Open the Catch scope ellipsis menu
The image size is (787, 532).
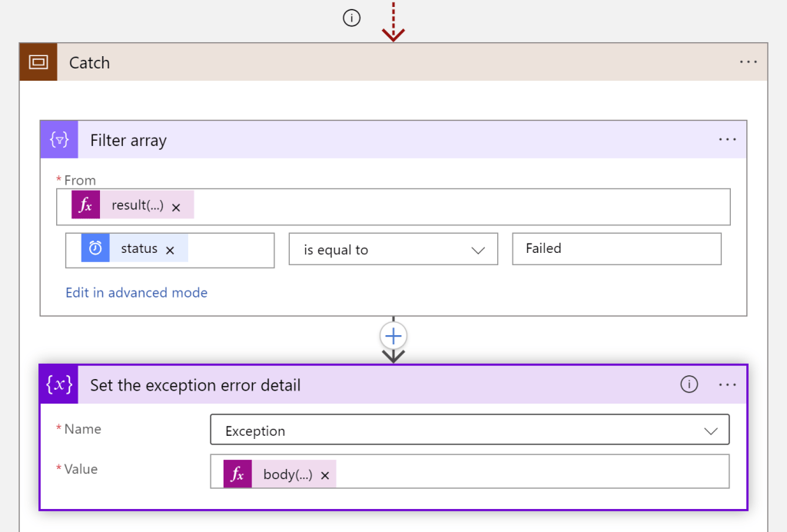[x=748, y=62]
